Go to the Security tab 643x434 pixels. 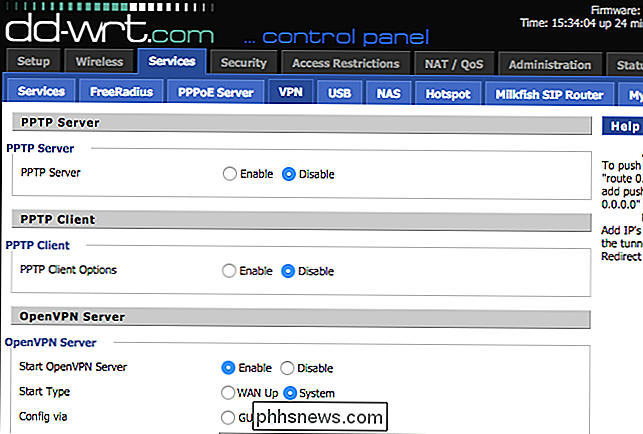[244, 63]
